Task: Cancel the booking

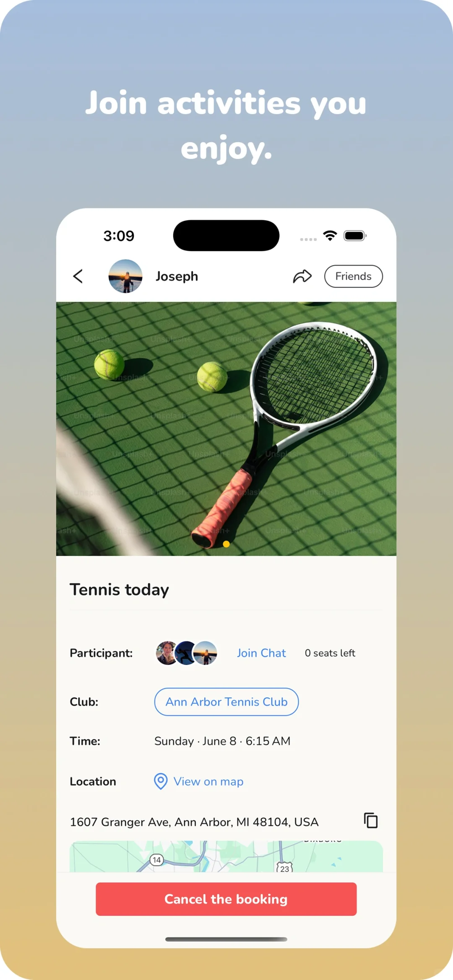Action: coord(226,899)
